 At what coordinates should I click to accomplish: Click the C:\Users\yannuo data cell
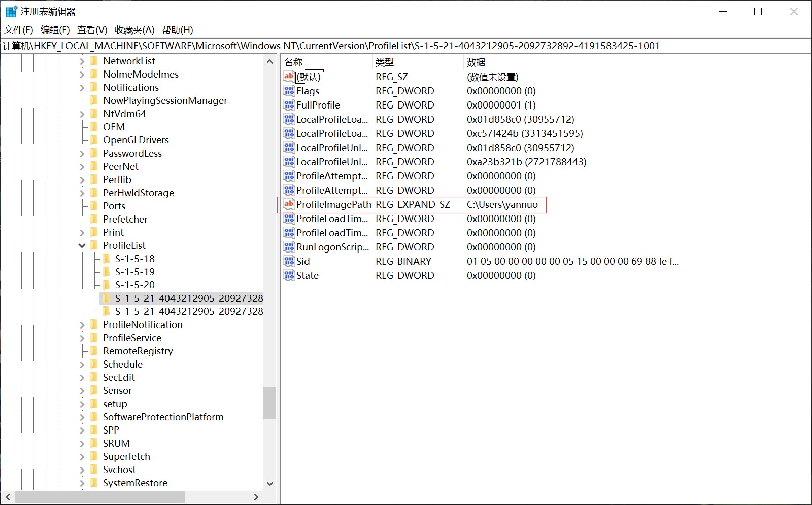pos(502,204)
